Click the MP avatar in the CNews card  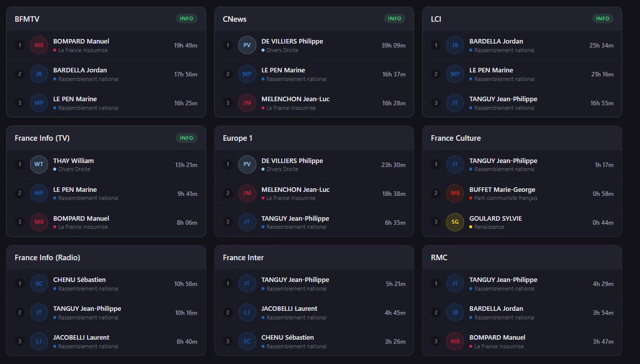pos(247,74)
